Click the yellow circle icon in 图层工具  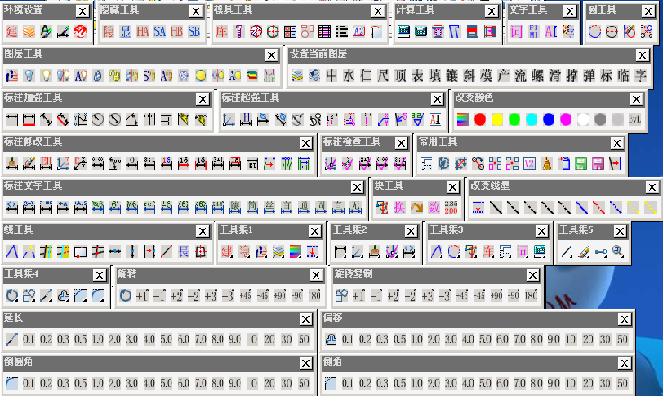[x=201, y=76]
